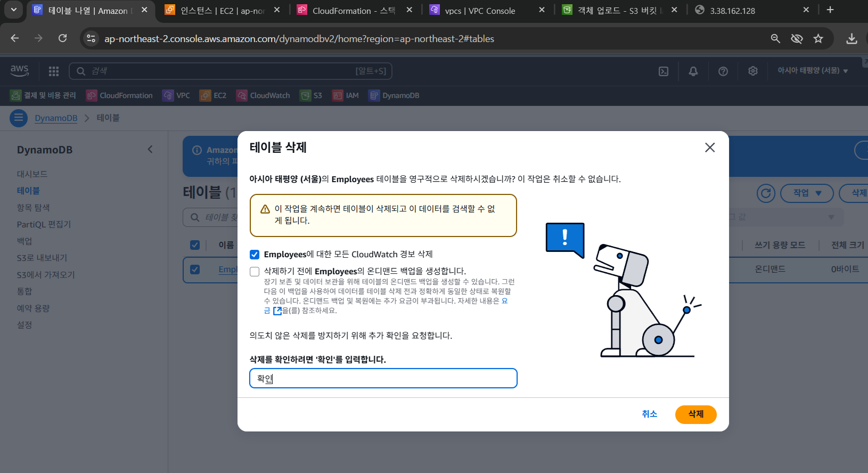The image size is (868, 473).
Task: Open the CloudShell terminal icon
Action: tap(664, 71)
